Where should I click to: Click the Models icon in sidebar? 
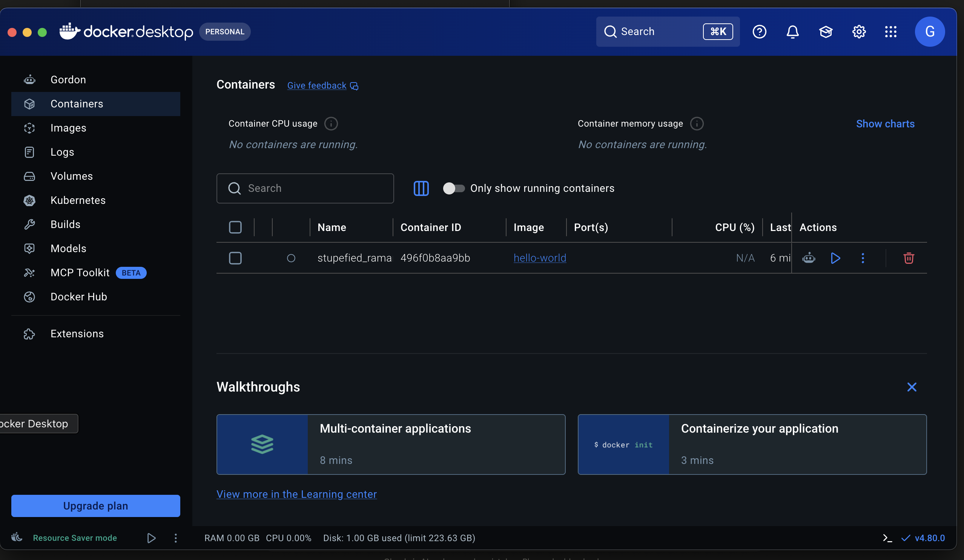pos(29,248)
